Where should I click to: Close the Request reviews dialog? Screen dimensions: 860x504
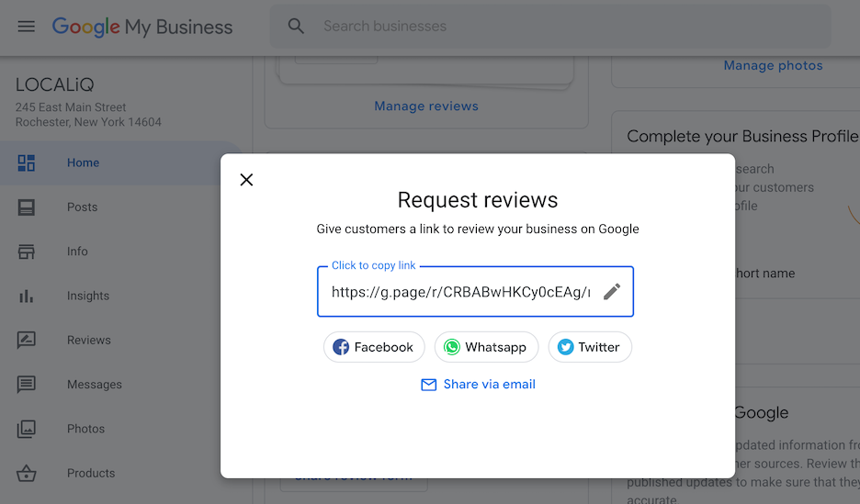246,180
